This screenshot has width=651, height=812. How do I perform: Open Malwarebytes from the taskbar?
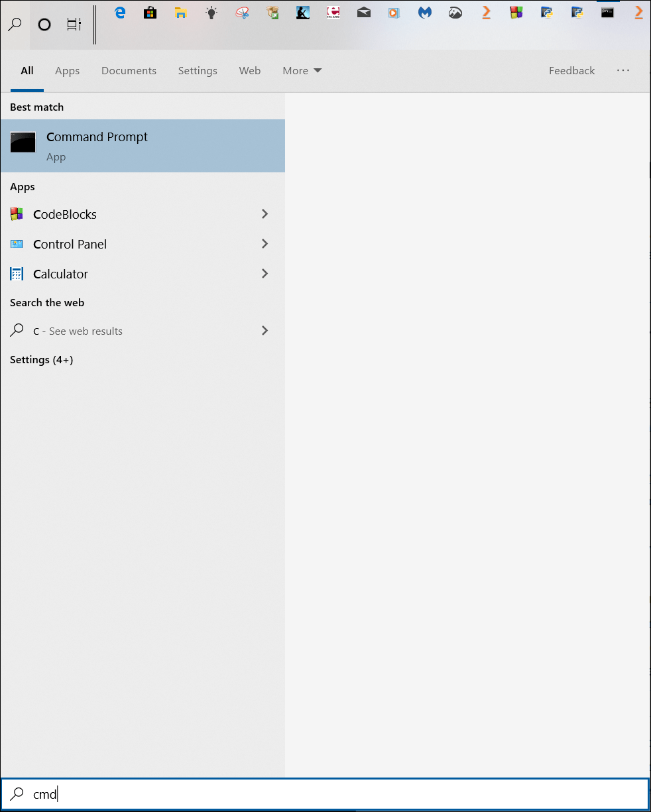[424, 12]
